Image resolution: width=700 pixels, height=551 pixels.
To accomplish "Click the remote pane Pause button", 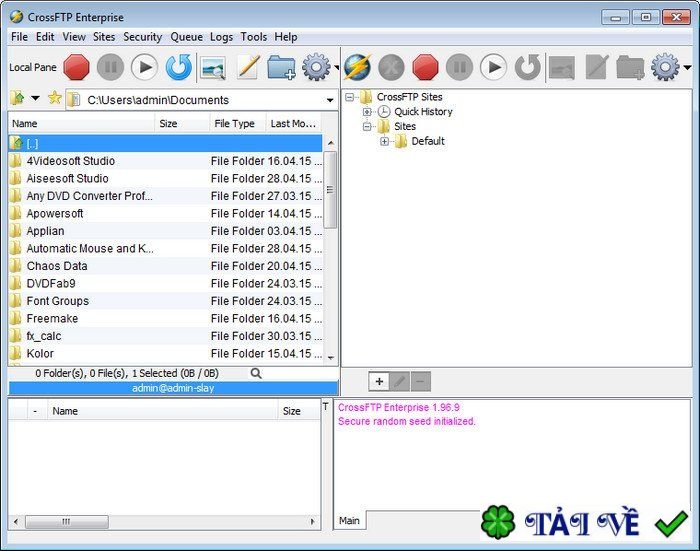I will pos(459,67).
